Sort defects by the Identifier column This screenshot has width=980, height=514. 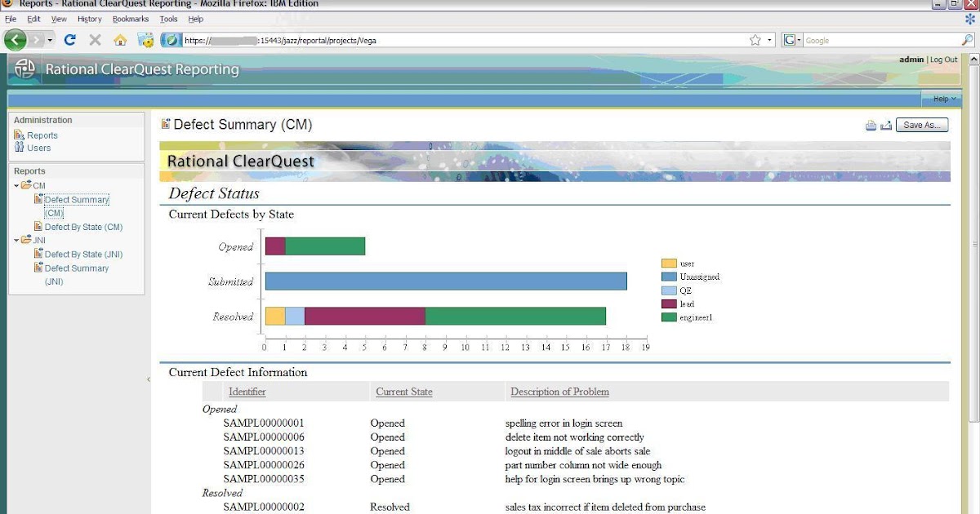click(247, 392)
